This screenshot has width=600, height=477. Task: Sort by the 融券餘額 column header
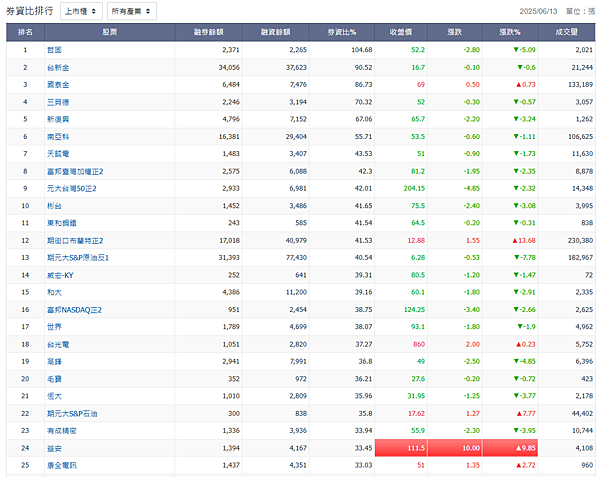pos(208,32)
